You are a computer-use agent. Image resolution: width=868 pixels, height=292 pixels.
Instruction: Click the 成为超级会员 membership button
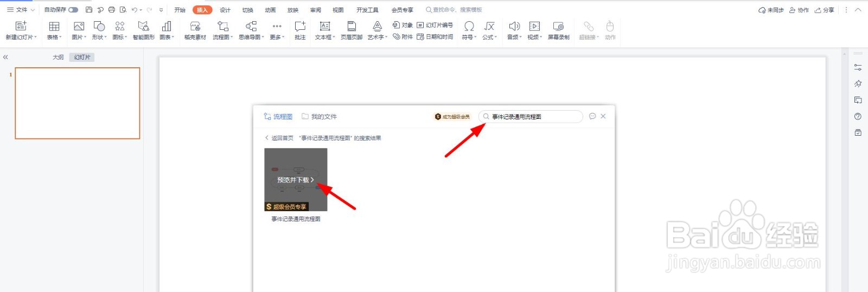[x=452, y=117]
